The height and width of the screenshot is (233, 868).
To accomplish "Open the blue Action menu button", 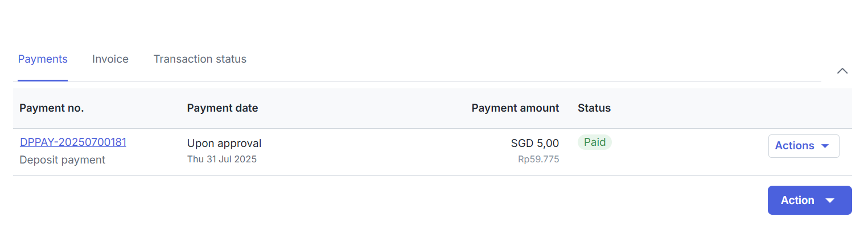I will (x=798, y=201).
